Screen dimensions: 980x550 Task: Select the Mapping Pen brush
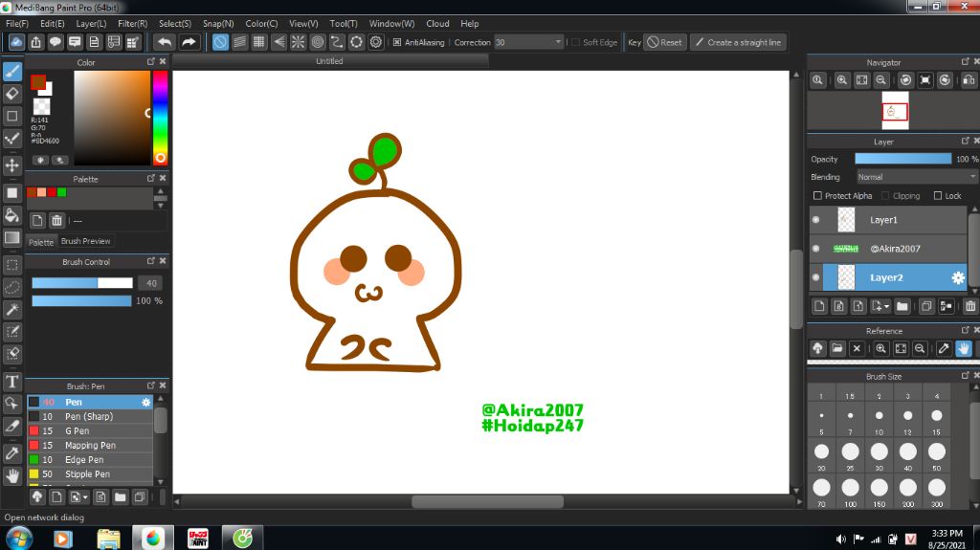click(x=89, y=445)
